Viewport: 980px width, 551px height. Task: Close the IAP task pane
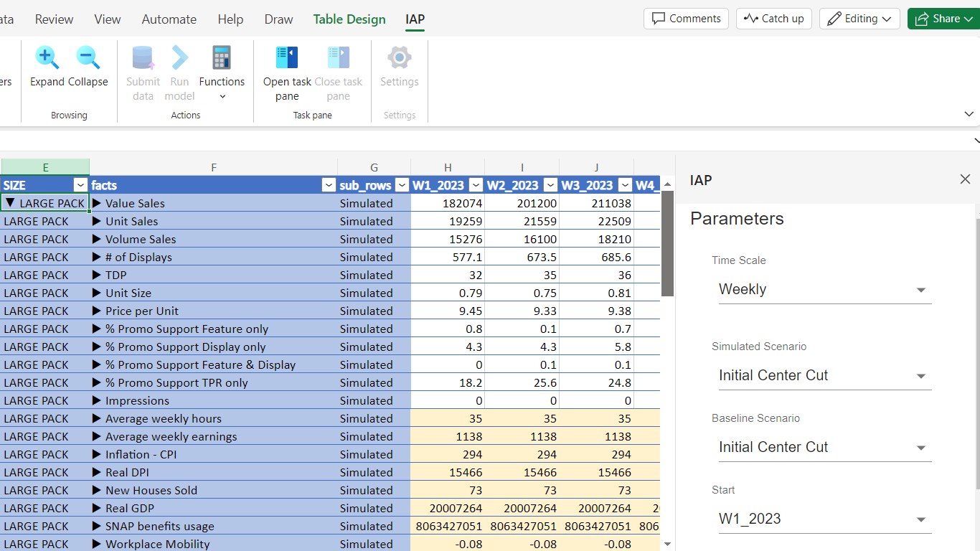(965, 179)
